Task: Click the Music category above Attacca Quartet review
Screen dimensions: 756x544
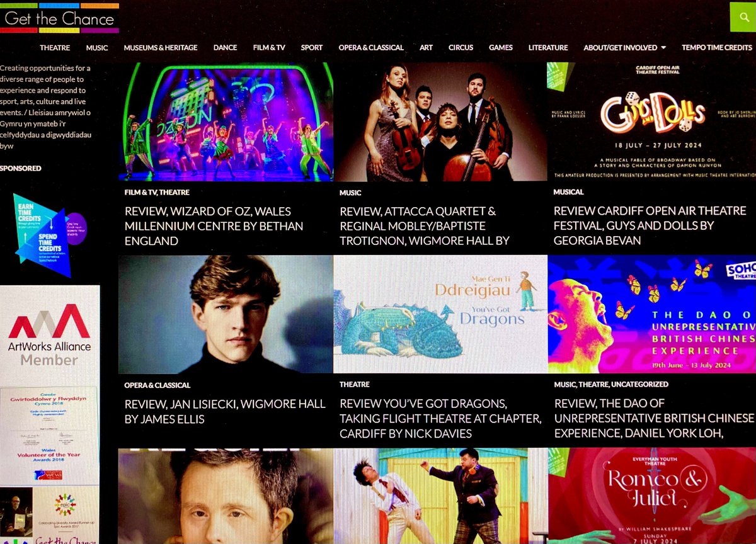Action: click(350, 193)
